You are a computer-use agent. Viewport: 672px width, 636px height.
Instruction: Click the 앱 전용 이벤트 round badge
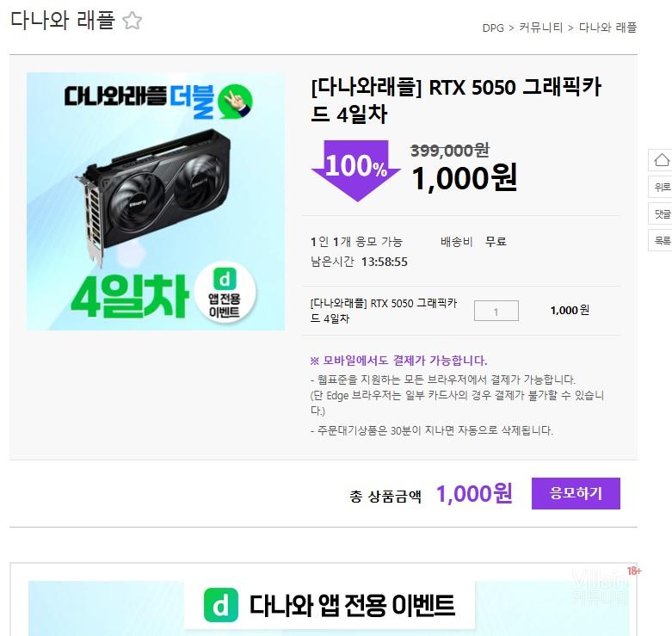(225, 293)
